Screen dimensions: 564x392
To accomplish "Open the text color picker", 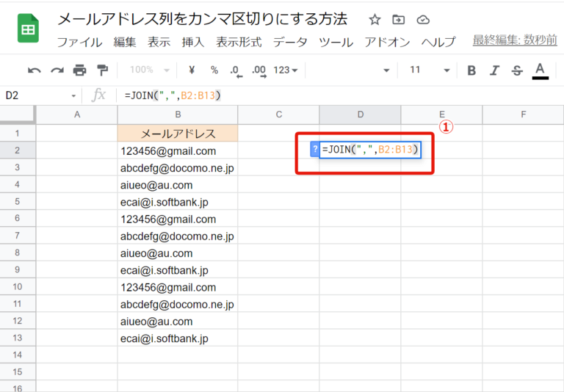I will 540,70.
